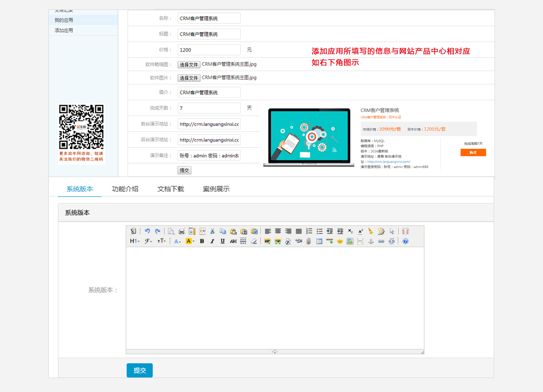Open the line height dropdown

243,241
